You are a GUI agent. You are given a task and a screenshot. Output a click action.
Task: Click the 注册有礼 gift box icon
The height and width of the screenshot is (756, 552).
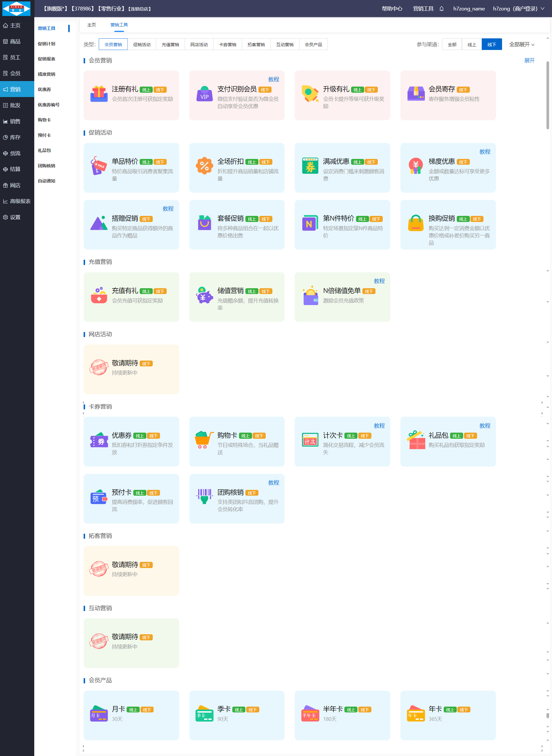pyautogui.click(x=99, y=94)
